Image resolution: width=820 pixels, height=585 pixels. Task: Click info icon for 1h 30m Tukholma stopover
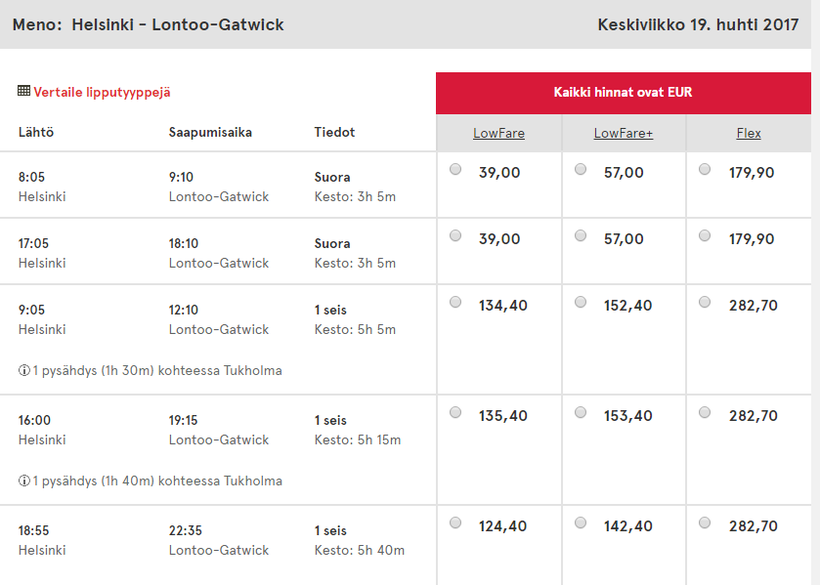click(x=24, y=370)
